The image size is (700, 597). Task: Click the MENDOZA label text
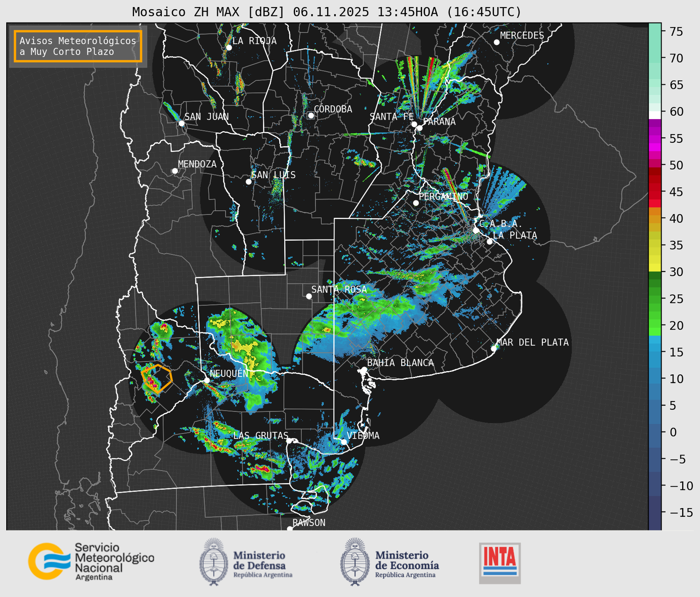197,164
